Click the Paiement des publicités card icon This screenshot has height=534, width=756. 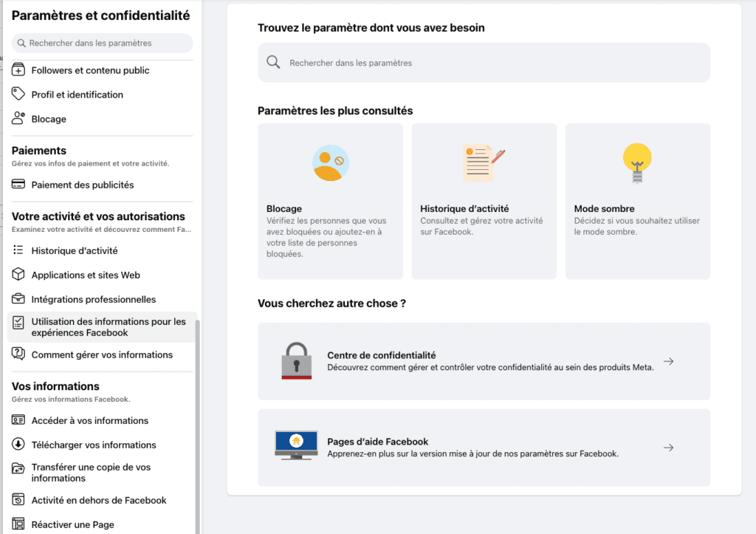tap(18, 184)
